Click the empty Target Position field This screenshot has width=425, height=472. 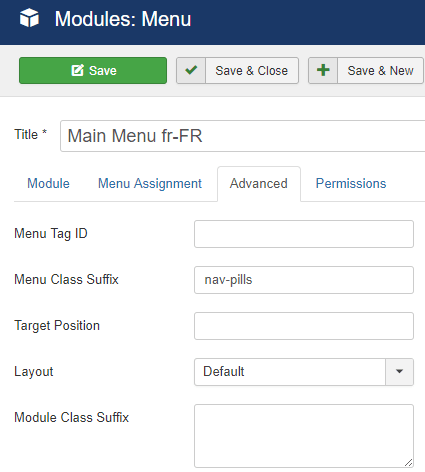click(x=304, y=326)
